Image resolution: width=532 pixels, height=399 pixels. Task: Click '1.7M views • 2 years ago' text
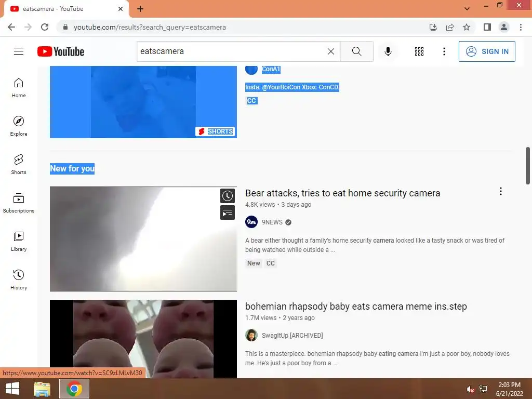pyautogui.click(x=280, y=318)
